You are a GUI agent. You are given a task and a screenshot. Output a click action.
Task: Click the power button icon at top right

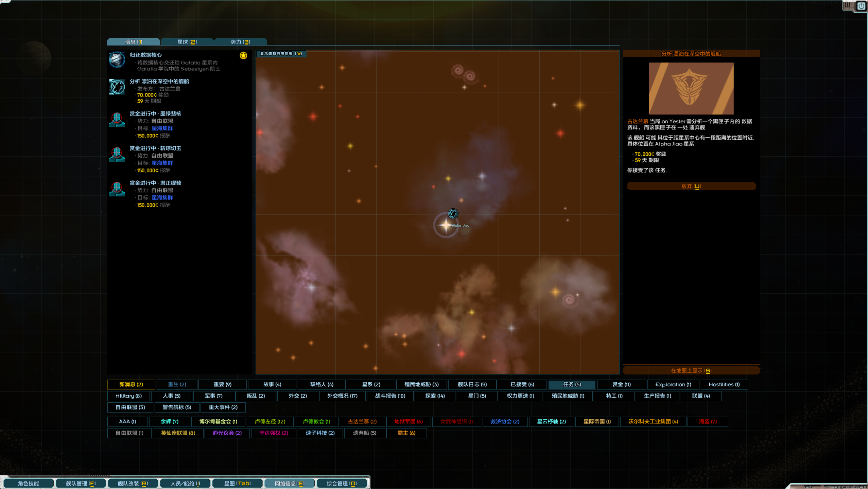tap(861, 6)
